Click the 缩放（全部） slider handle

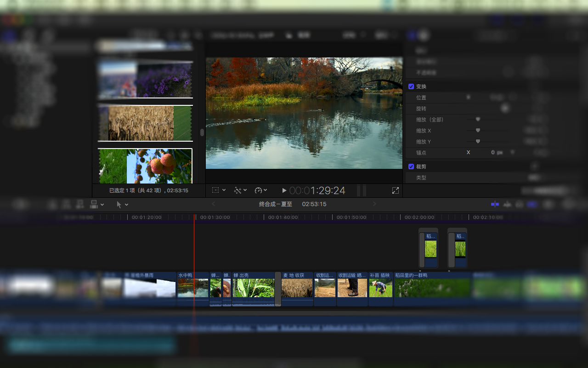point(478,120)
